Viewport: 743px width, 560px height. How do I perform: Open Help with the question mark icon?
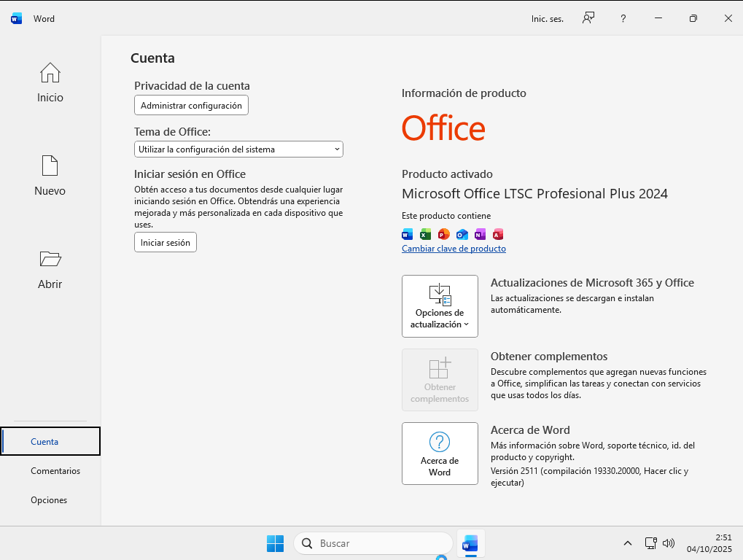pyautogui.click(x=623, y=18)
